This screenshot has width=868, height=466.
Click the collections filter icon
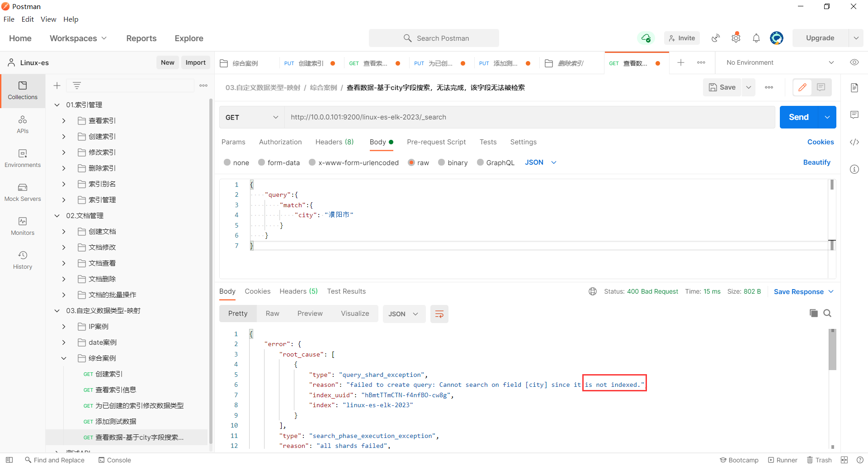tap(77, 86)
